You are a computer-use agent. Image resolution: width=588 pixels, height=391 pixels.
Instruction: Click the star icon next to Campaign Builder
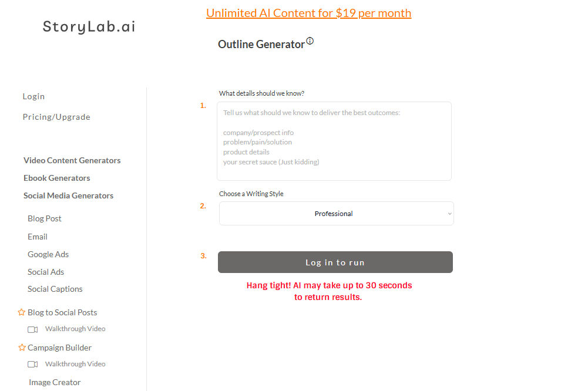[22, 348]
